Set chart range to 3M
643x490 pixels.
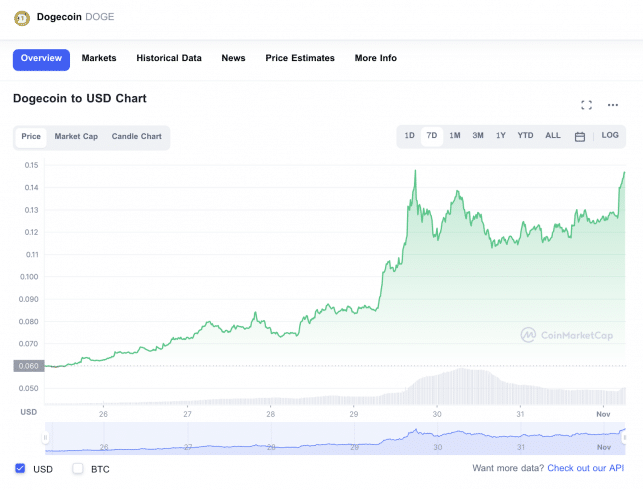pos(478,135)
